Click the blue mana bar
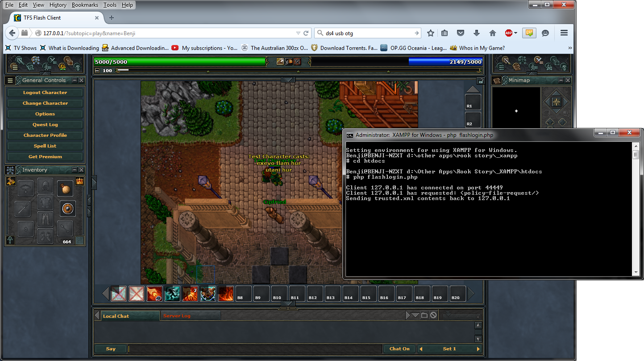This screenshot has width=644, height=361. (445, 62)
